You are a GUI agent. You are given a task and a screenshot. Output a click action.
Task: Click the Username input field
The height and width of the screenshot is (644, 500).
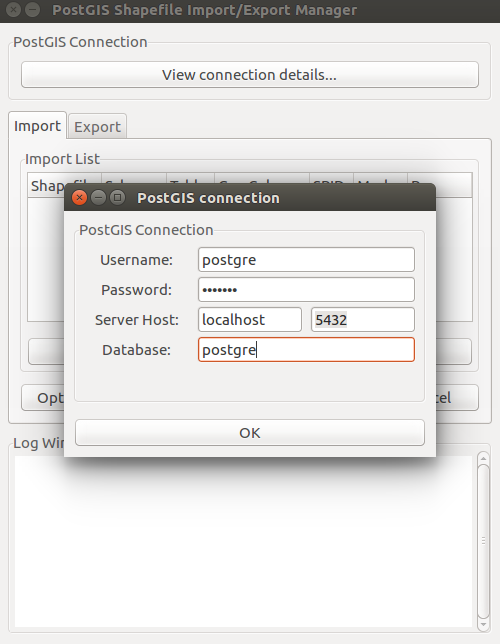(306, 260)
